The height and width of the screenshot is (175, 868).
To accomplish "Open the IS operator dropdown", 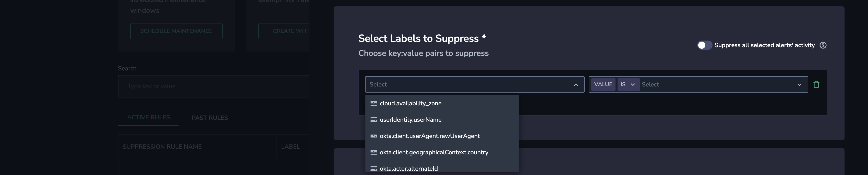I will [x=628, y=84].
